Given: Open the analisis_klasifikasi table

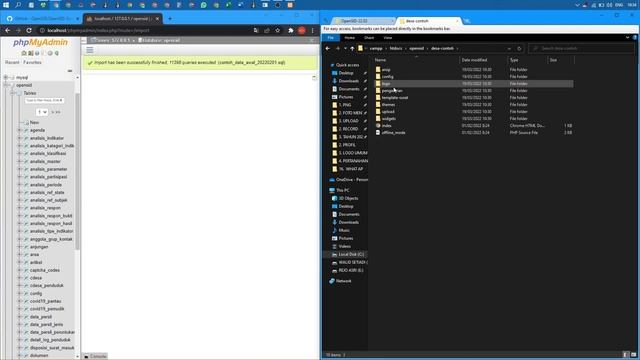Looking at the screenshot, I should pyautogui.click(x=48, y=153).
